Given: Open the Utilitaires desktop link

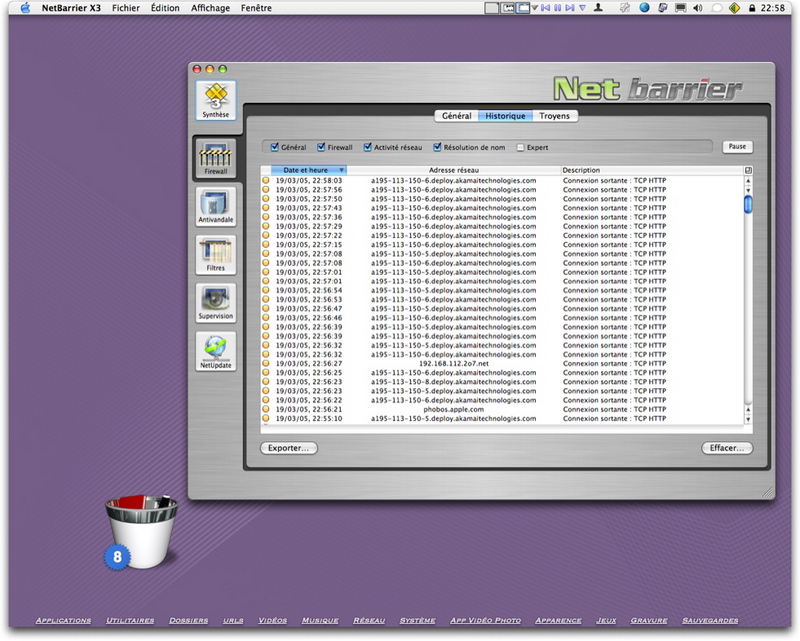Looking at the screenshot, I should click(x=130, y=620).
